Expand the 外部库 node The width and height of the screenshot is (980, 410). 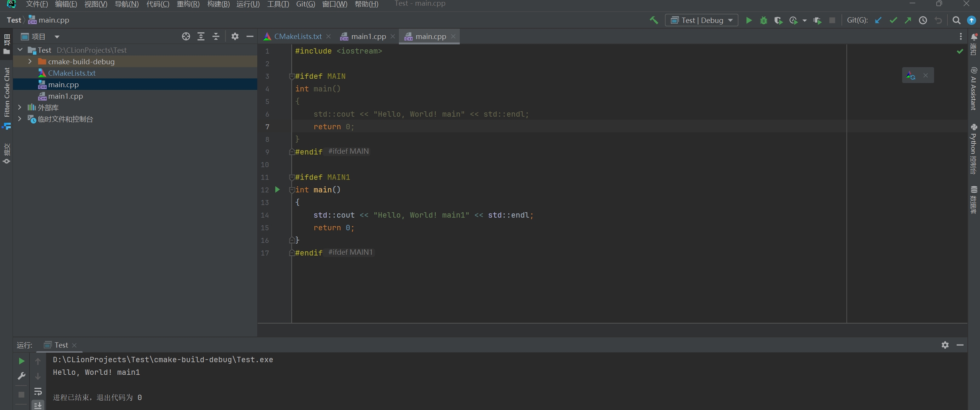(x=20, y=108)
